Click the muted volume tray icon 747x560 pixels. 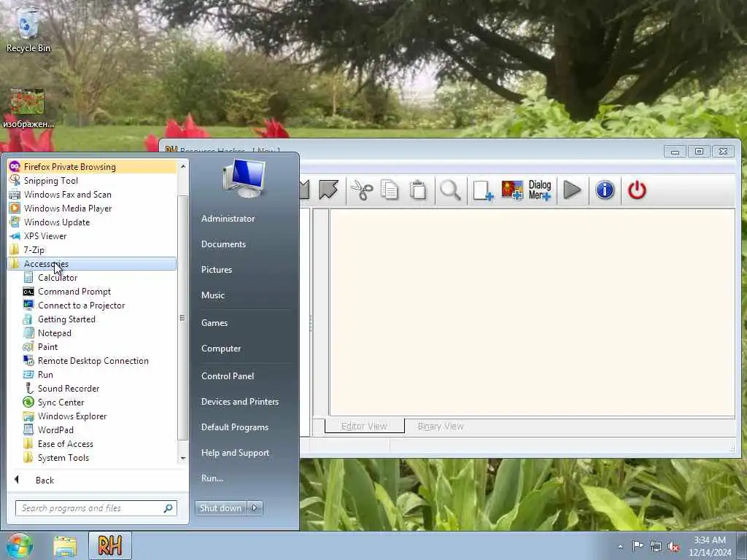click(673, 547)
